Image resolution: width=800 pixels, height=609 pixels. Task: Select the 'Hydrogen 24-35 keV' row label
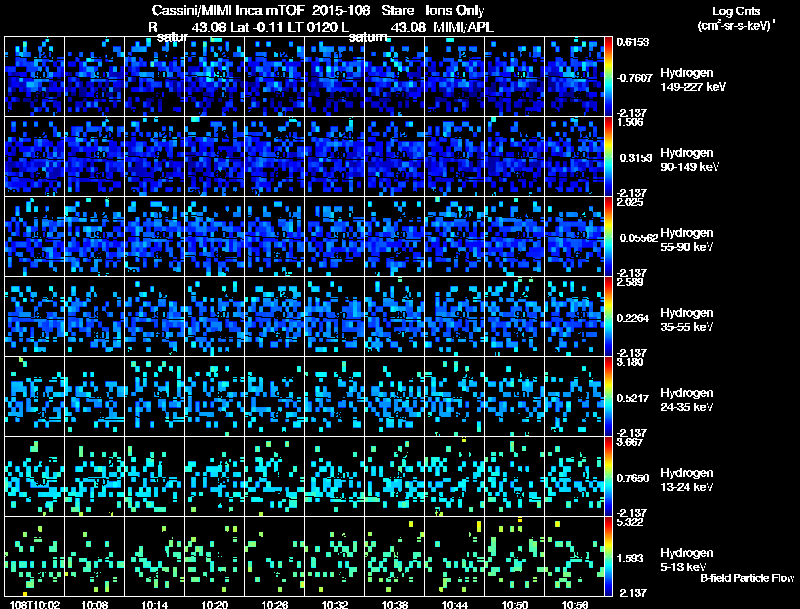(687, 400)
